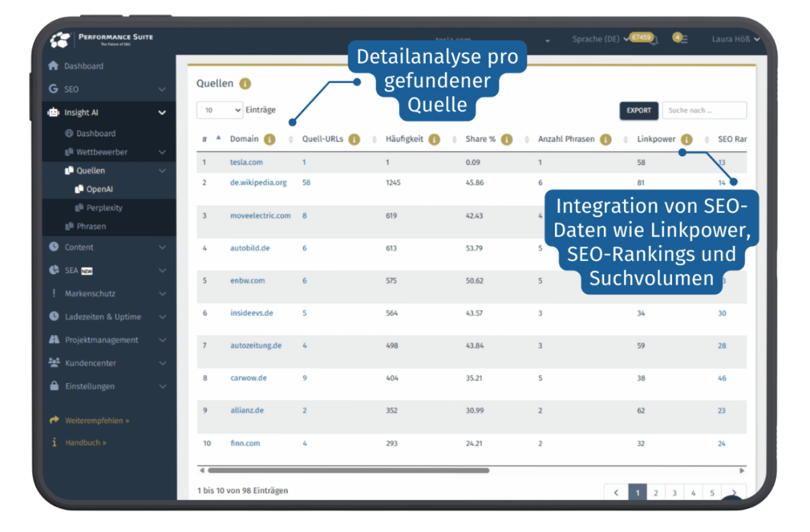Select the Insight AI robot icon
Screen dimensions: 810x532
pyautogui.click(x=53, y=112)
